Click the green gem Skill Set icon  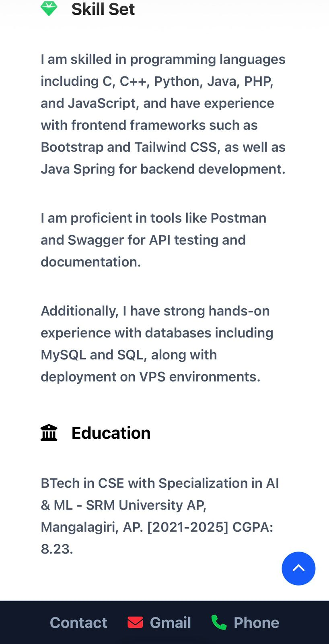coord(49,8)
